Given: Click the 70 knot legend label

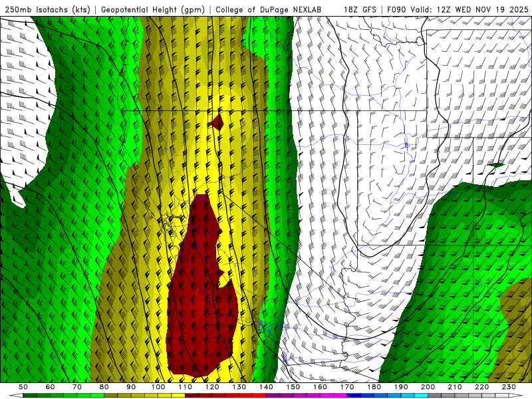Looking at the screenshot, I should click(77, 387).
